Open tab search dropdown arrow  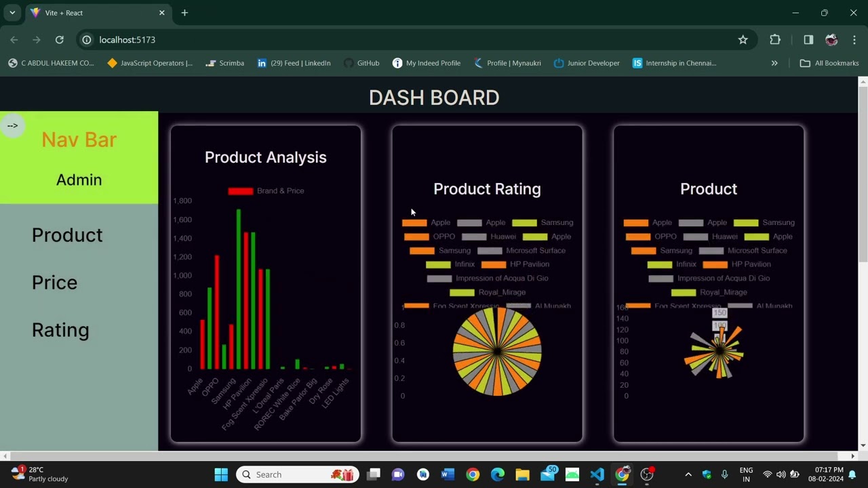(12, 13)
